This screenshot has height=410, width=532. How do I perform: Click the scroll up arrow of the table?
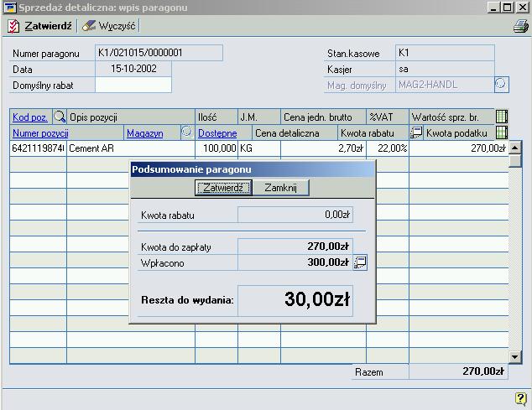(x=515, y=148)
